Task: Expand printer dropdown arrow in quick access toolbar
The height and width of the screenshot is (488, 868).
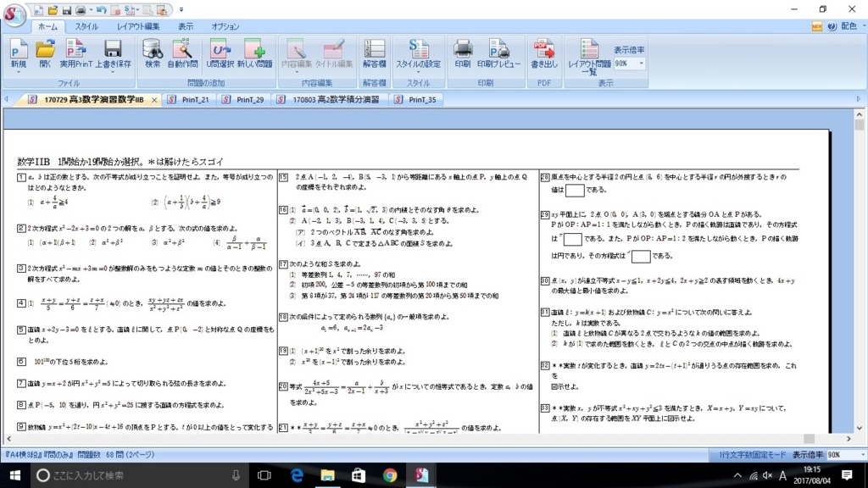Action: point(90,10)
